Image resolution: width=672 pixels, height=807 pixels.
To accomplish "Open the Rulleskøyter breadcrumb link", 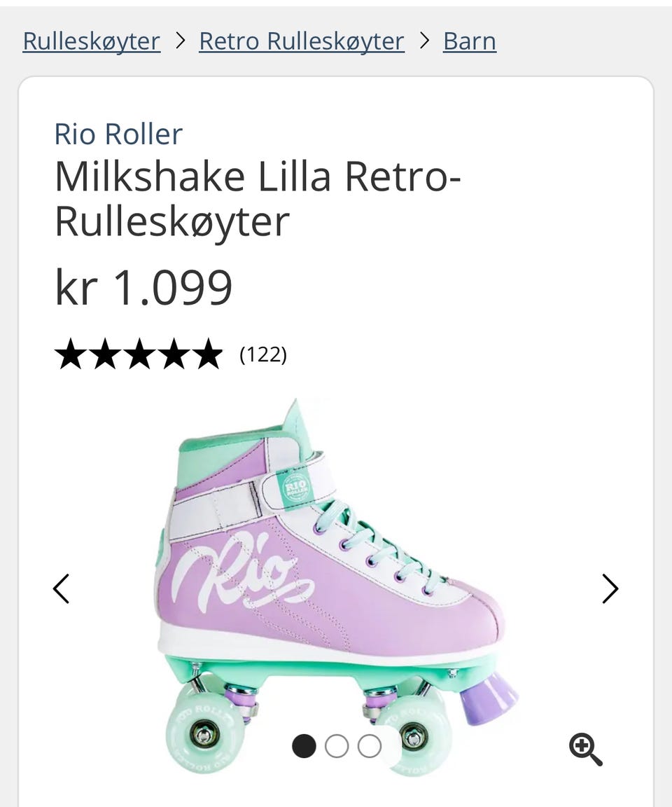I will pos(91,41).
